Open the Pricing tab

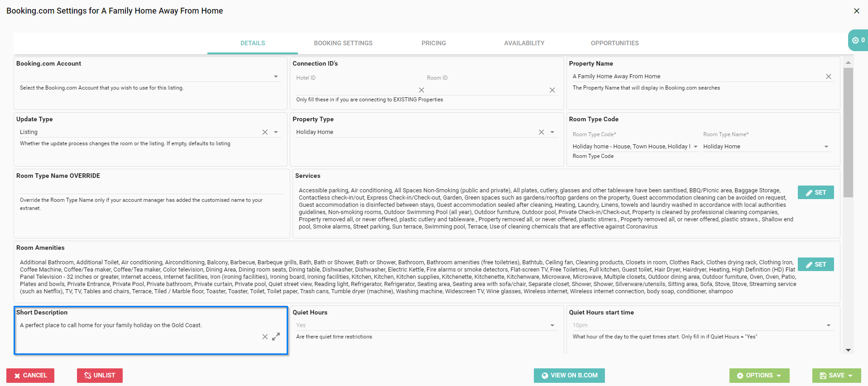coord(433,43)
